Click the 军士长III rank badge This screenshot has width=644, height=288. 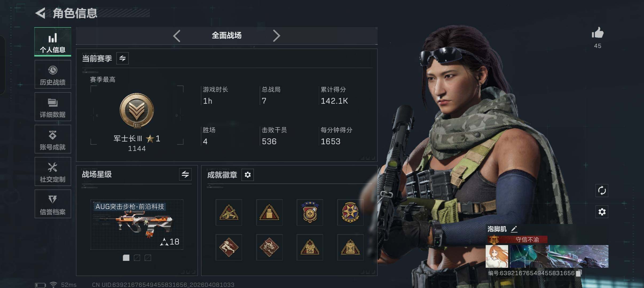coord(137,110)
